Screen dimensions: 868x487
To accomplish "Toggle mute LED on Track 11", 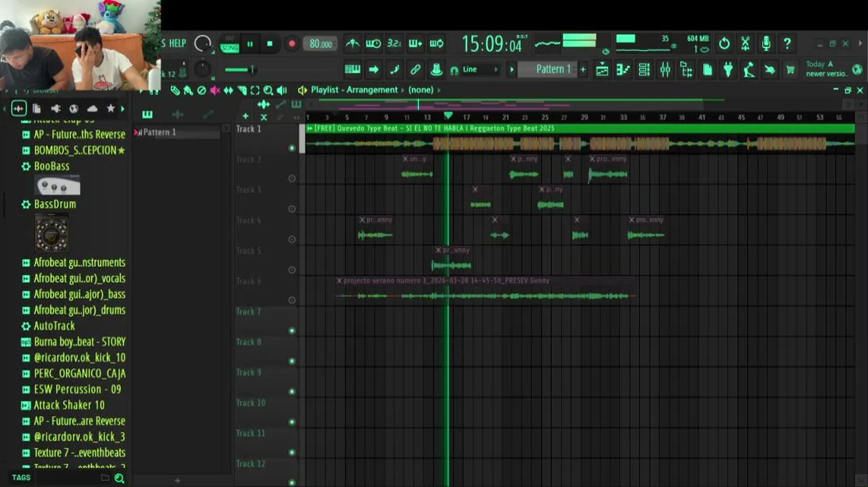I will [292, 453].
